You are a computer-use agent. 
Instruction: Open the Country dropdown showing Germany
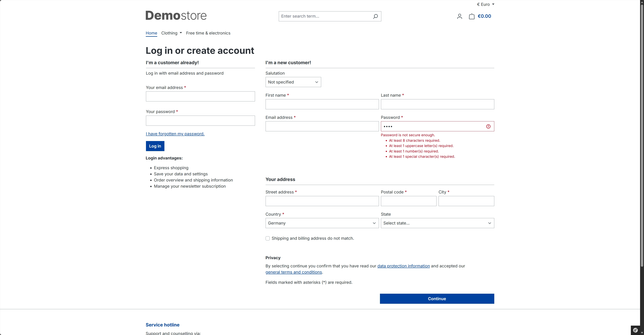tap(322, 223)
